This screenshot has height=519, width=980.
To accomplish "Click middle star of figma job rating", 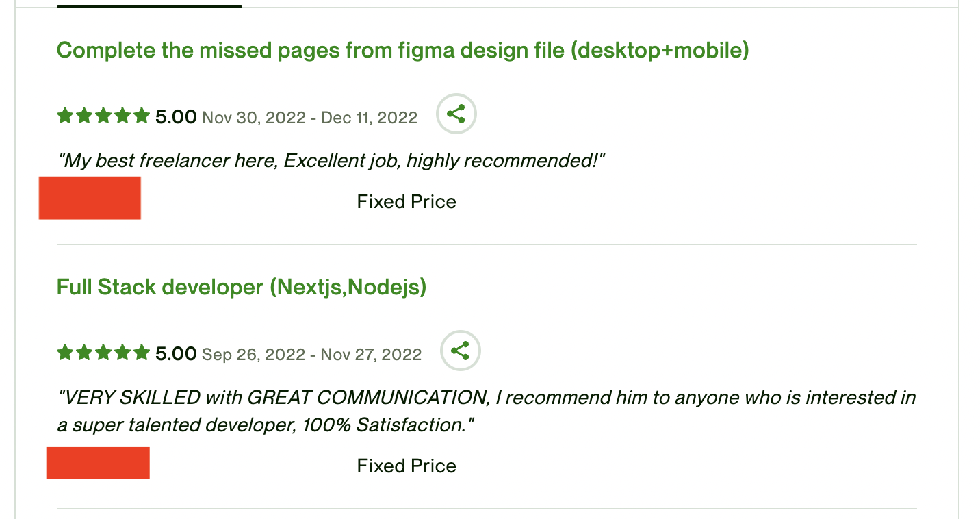I will 103,116.
